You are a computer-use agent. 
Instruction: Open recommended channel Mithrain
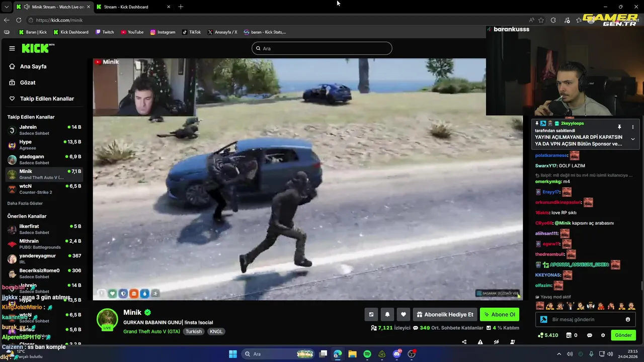44,244
